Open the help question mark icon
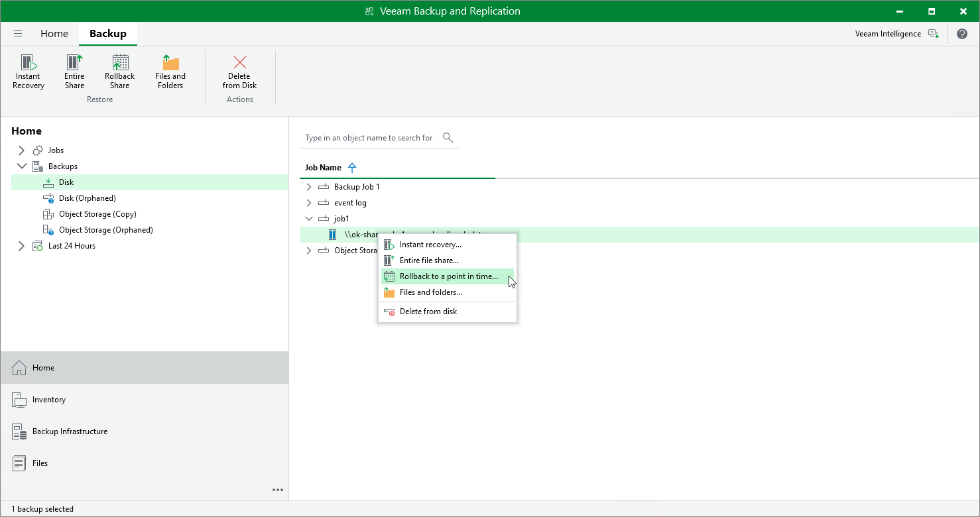Viewport: 980px width, 517px height. pos(962,34)
